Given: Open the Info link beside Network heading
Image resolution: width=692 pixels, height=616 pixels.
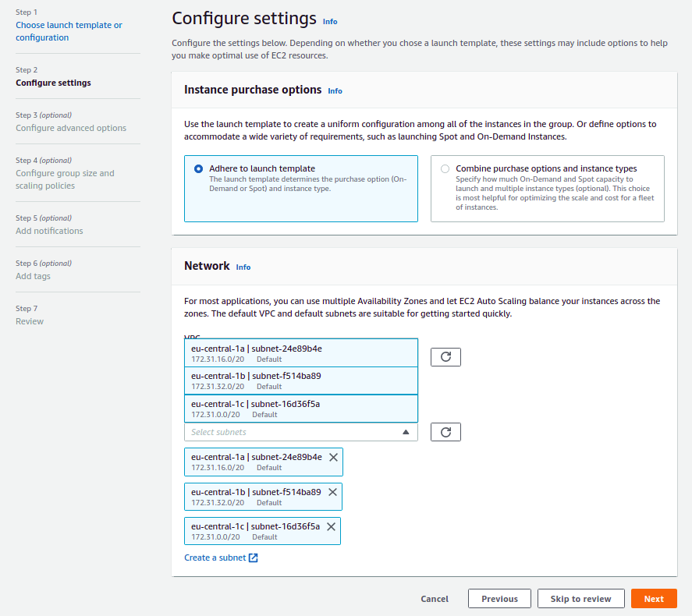Looking at the screenshot, I should (x=243, y=267).
